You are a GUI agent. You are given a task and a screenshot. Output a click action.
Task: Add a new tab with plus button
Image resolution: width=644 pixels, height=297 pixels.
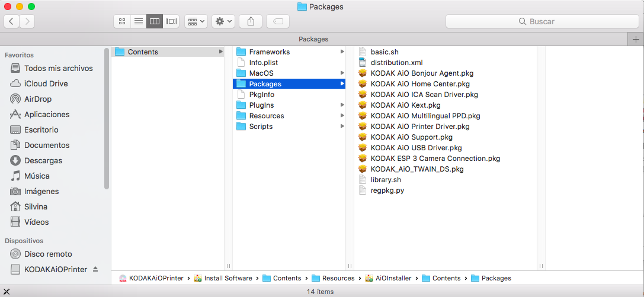636,40
